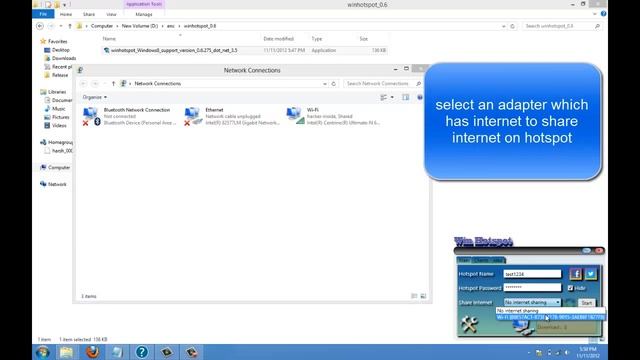Open the Share Internet dropdown
The width and height of the screenshot is (640, 360).
point(532,302)
